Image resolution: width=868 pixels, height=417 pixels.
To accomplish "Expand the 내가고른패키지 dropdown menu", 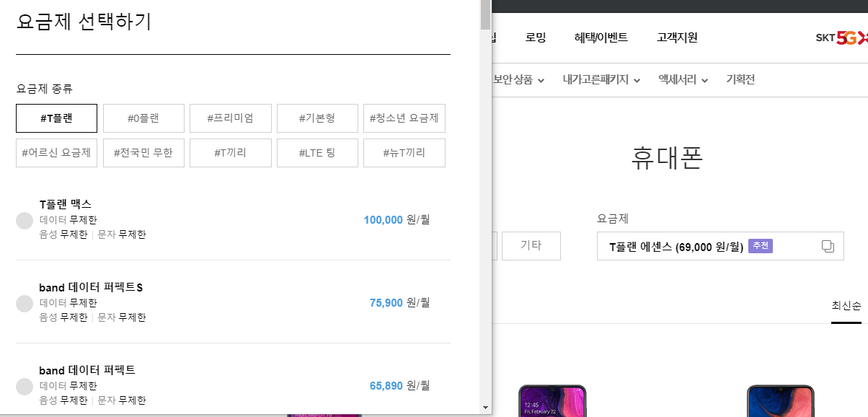I will (x=601, y=80).
